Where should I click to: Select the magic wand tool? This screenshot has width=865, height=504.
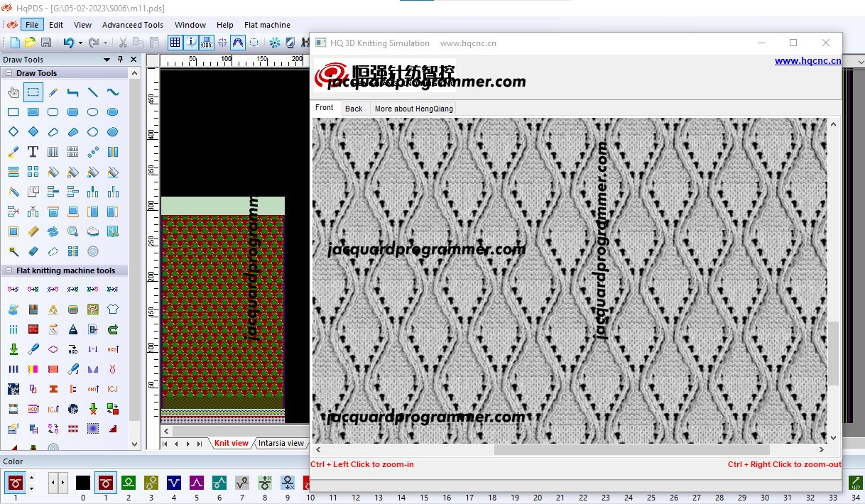13,251
